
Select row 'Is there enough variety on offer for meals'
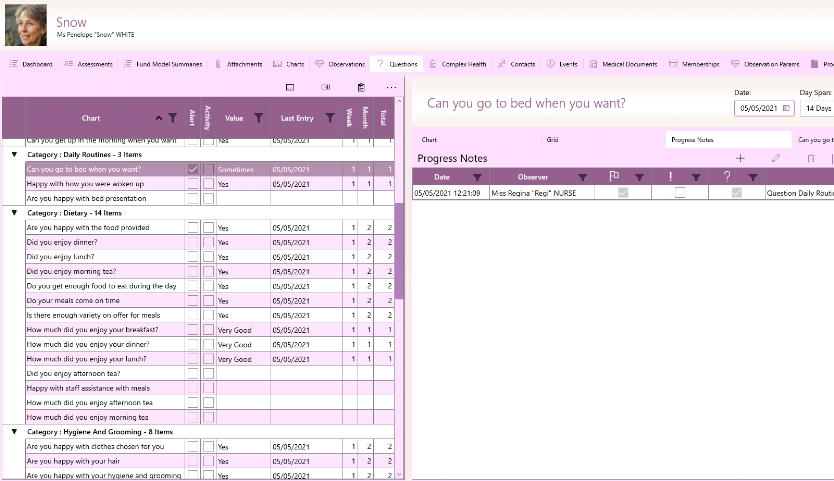[210, 315]
